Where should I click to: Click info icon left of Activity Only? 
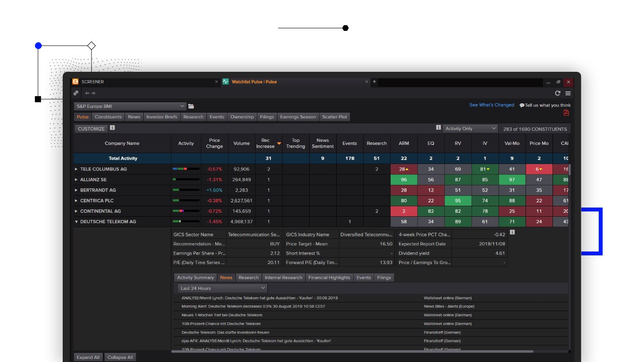coord(438,127)
